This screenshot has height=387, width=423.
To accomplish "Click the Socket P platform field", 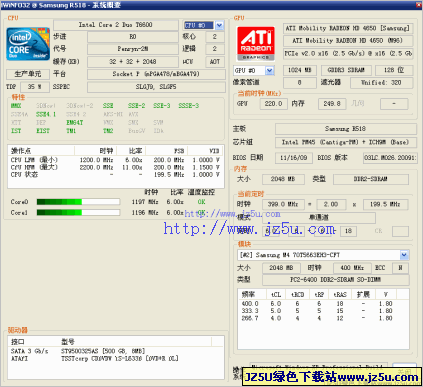I will coord(156,74).
